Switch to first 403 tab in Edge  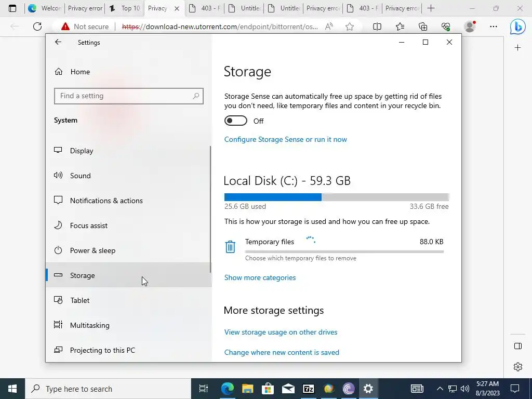point(204,8)
